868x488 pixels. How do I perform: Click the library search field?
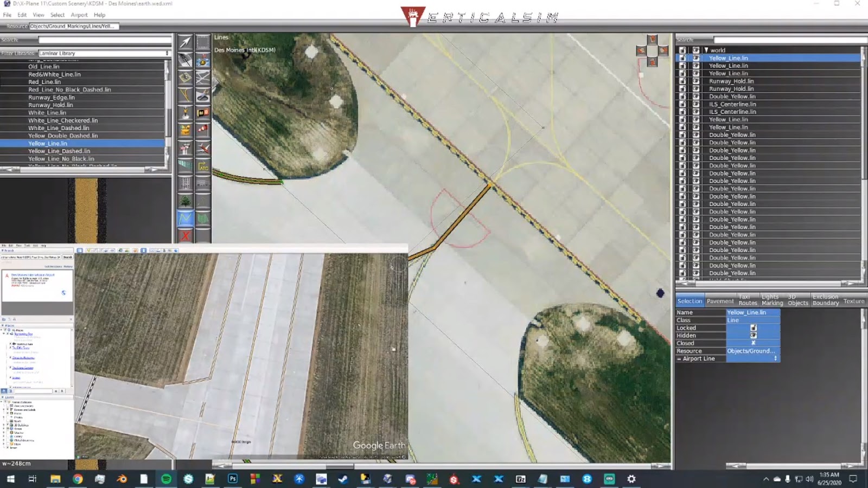105,40
